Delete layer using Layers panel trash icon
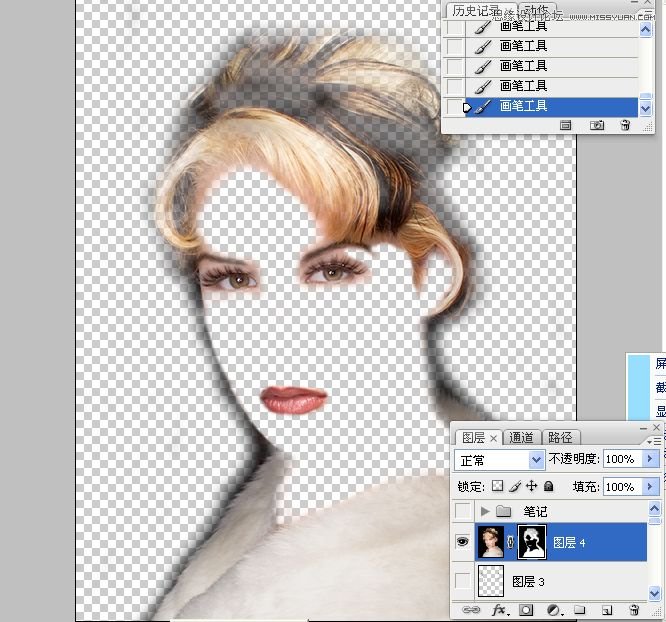 [633, 609]
